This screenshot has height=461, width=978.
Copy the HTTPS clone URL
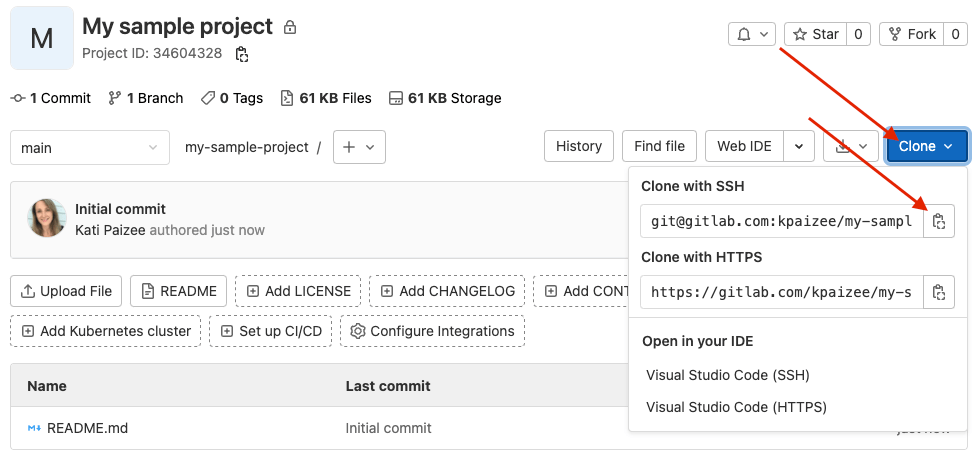pos(938,292)
